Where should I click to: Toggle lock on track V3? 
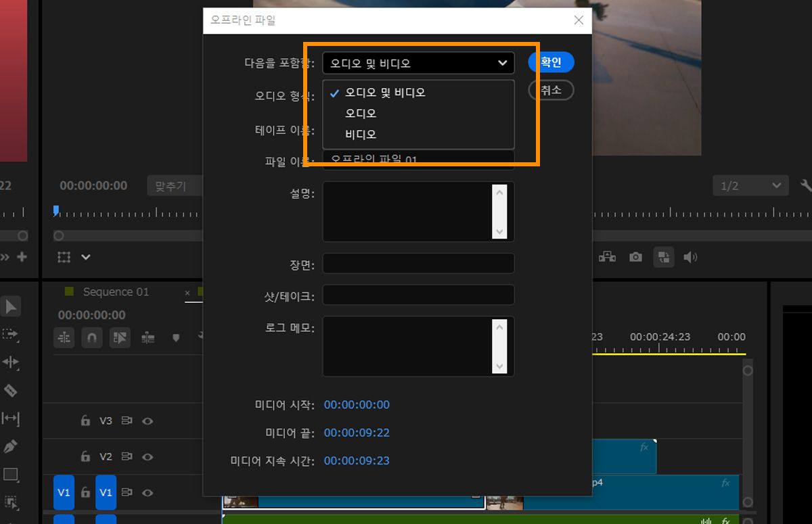85,421
